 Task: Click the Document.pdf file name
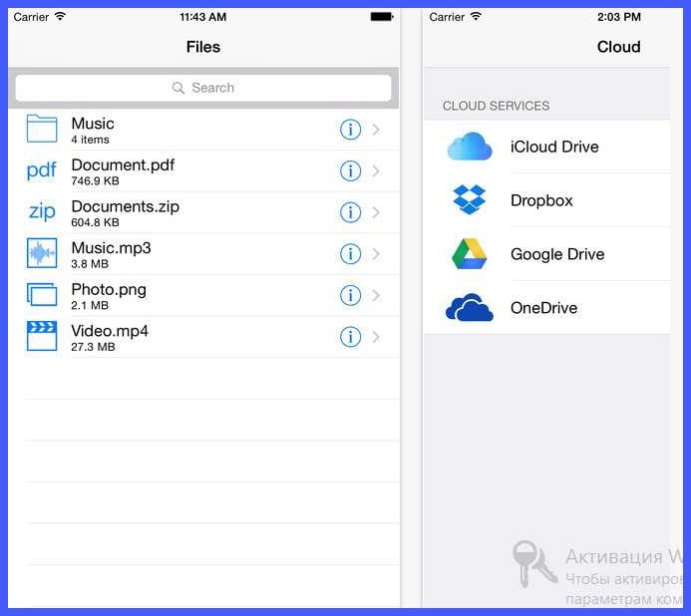pyautogui.click(x=123, y=164)
